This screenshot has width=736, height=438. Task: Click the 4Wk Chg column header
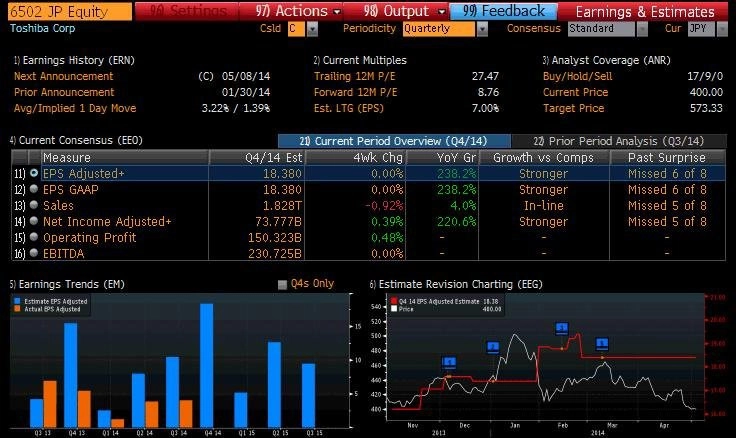click(356, 158)
